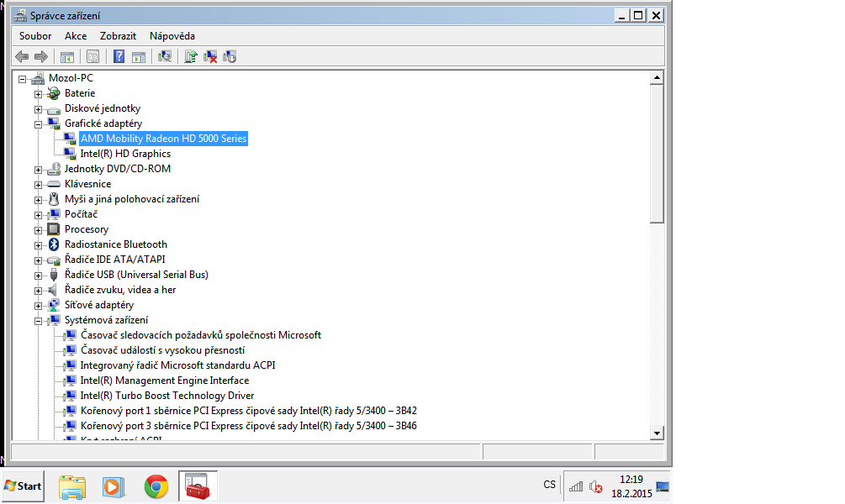The height and width of the screenshot is (504, 845).
Task: Expand the Klávesnice category
Action: tap(39, 185)
